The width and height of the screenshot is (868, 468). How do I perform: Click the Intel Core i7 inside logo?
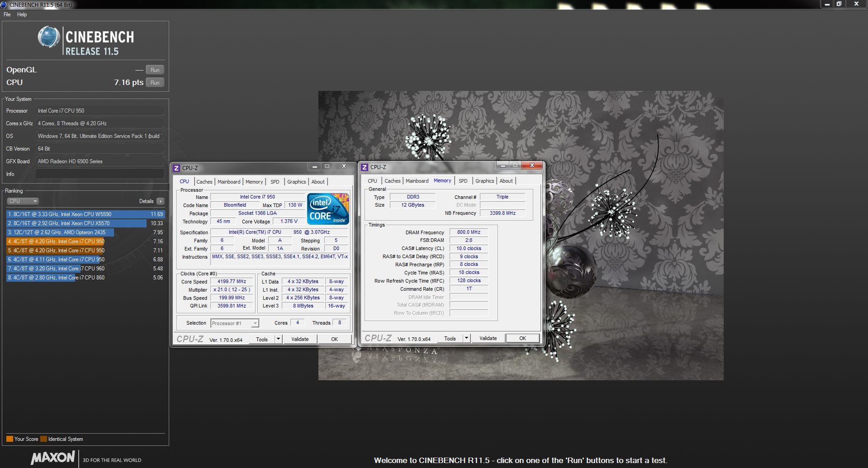[x=328, y=209]
